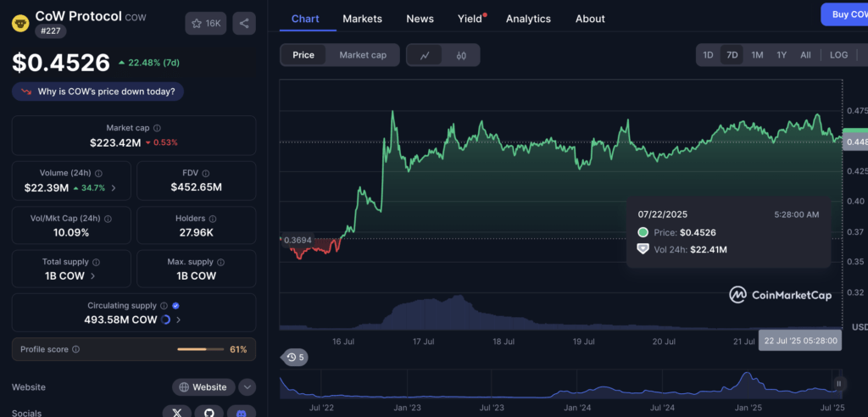Viewport: 868px width, 417px height.
Task: Select Market cap chart mode
Action: coord(363,55)
